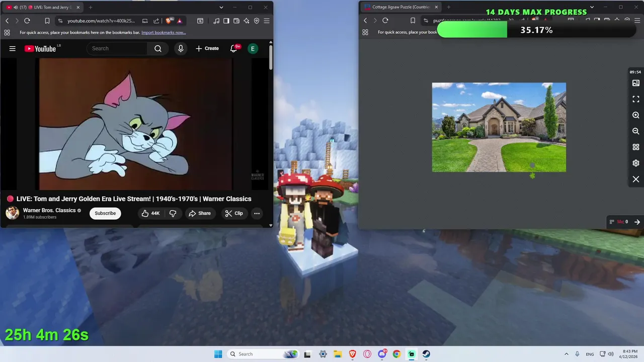The width and height of the screenshot is (644, 362).
Task: Open the YouTube guide hamburger menu
Action: pos(13,48)
